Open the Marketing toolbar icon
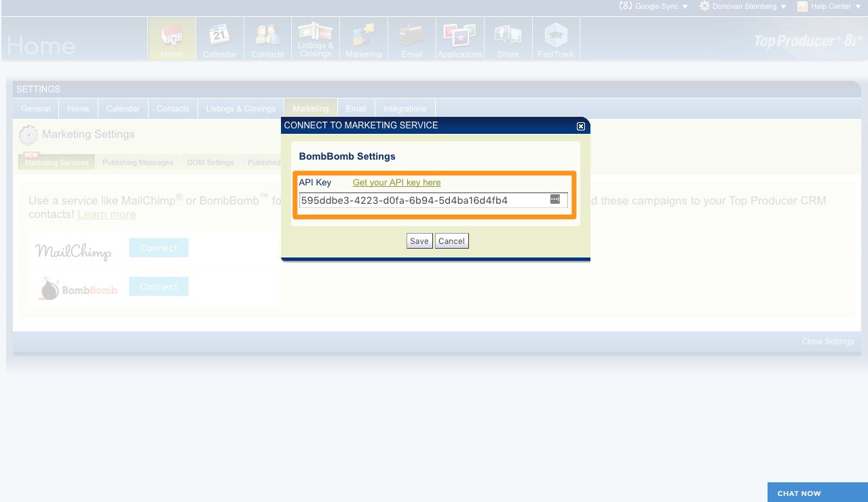The image size is (868, 502). click(x=364, y=39)
